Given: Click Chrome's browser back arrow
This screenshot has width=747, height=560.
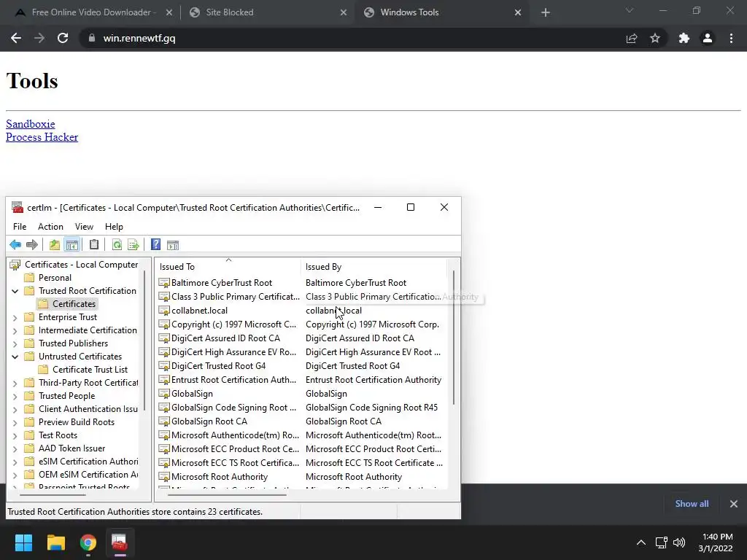Looking at the screenshot, I should tap(16, 38).
